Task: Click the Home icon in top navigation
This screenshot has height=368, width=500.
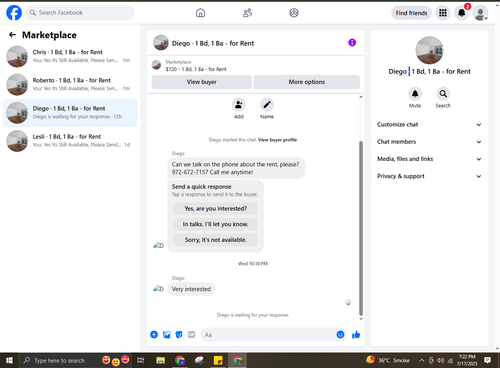Action: [x=200, y=13]
